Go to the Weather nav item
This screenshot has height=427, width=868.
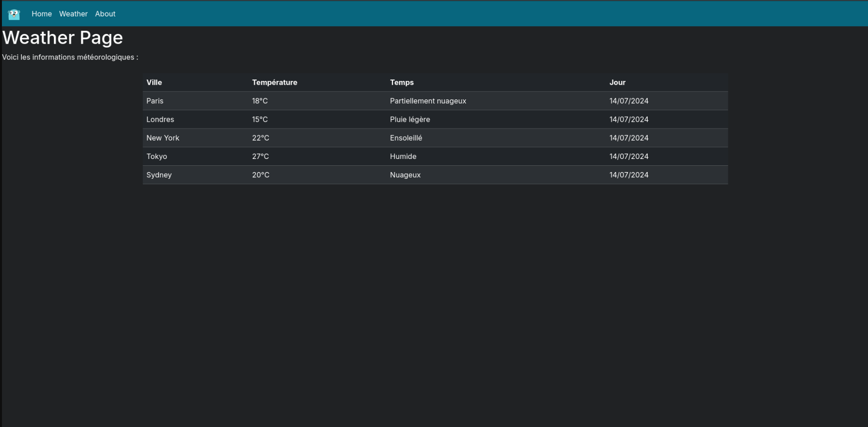pos(73,14)
